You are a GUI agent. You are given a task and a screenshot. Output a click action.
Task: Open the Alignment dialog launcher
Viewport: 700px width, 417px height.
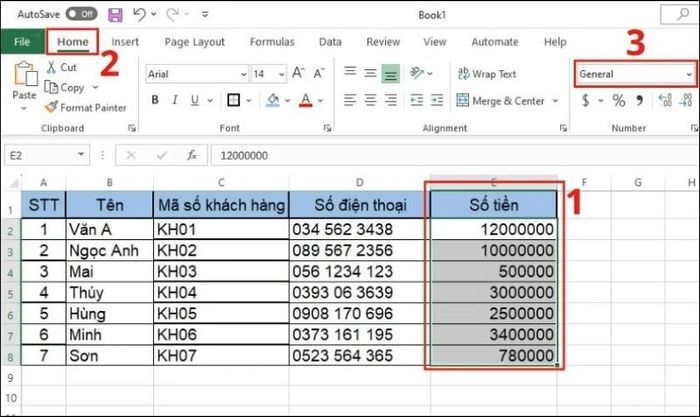pos(563,128)
